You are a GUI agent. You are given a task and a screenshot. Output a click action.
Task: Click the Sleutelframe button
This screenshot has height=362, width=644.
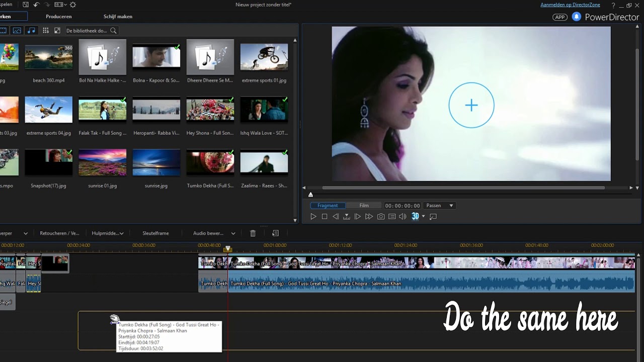155,233
